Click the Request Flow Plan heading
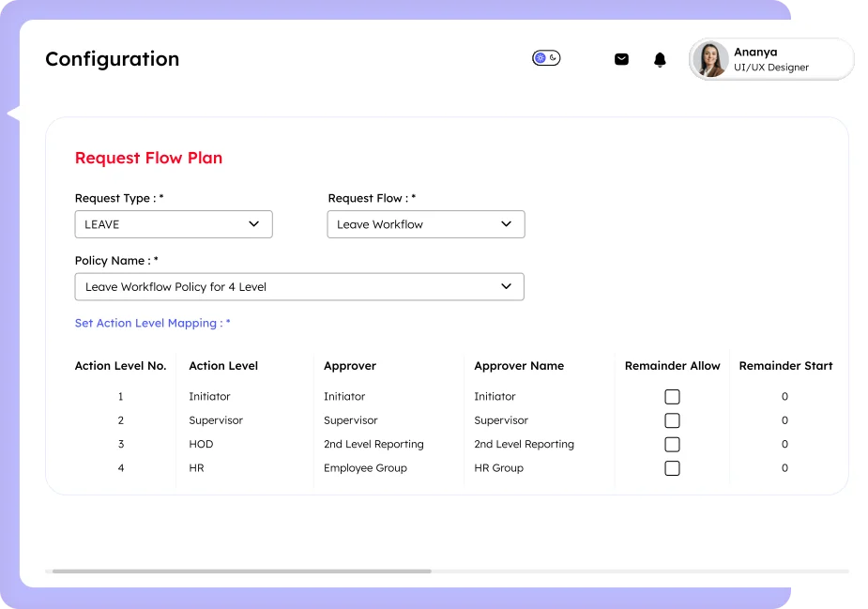Image resolution: width=868 pixels, height=609 pixels. [x=148, y=158]
